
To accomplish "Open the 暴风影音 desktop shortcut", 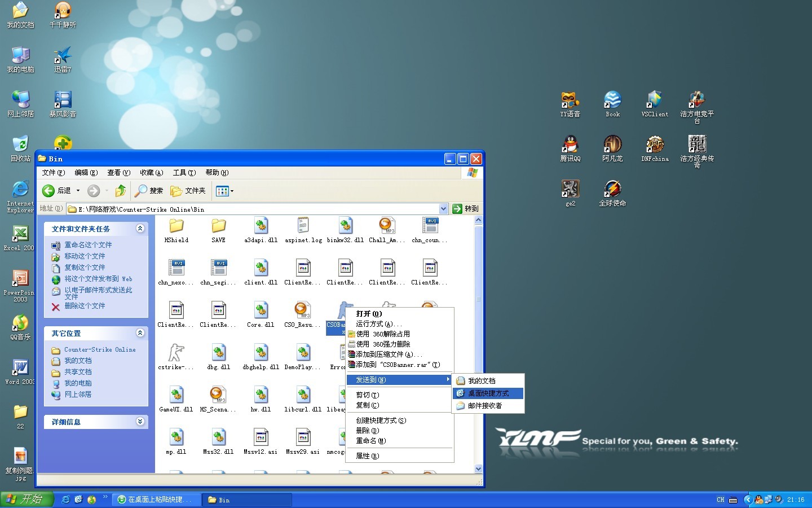I will (x=63, y=104).
